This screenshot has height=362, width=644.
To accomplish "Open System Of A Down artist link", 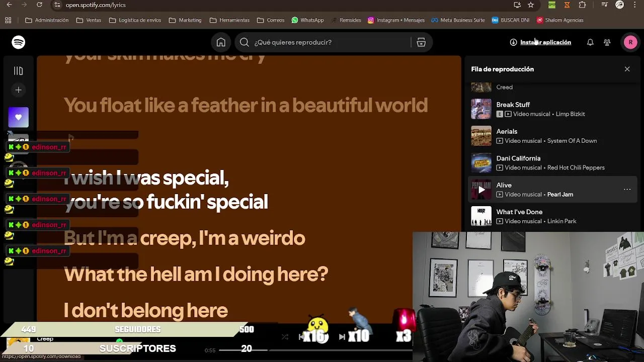I will pos(572,141).
